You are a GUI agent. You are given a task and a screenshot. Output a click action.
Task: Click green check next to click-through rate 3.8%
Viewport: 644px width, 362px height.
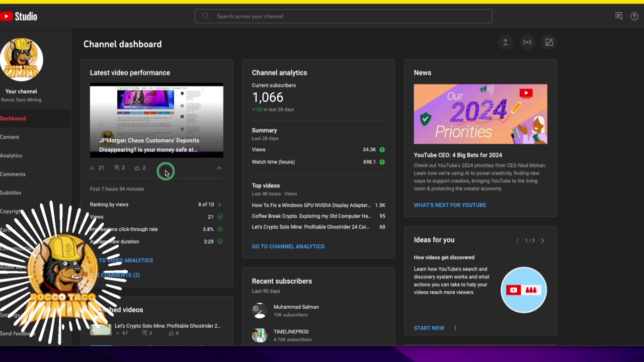click(220, 229)
